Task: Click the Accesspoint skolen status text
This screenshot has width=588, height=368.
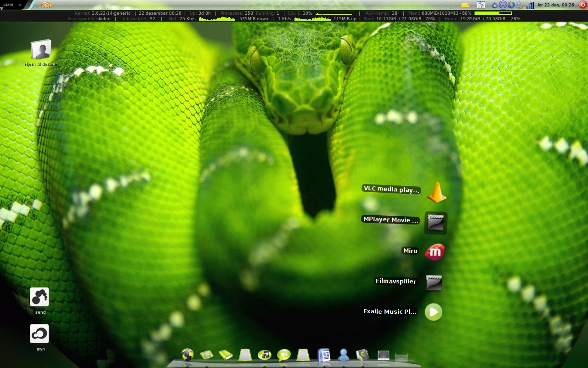Action: pyautogui.click(x=89, y=19)
